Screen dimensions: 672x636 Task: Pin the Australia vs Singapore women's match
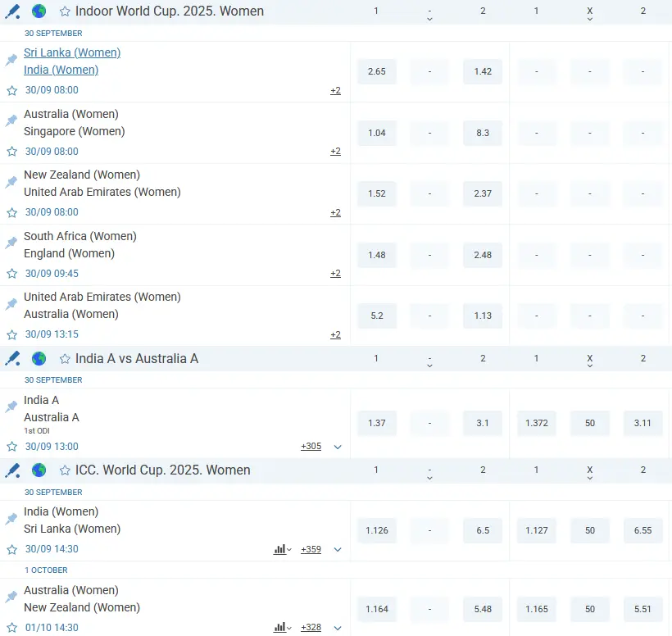point(11,120)
